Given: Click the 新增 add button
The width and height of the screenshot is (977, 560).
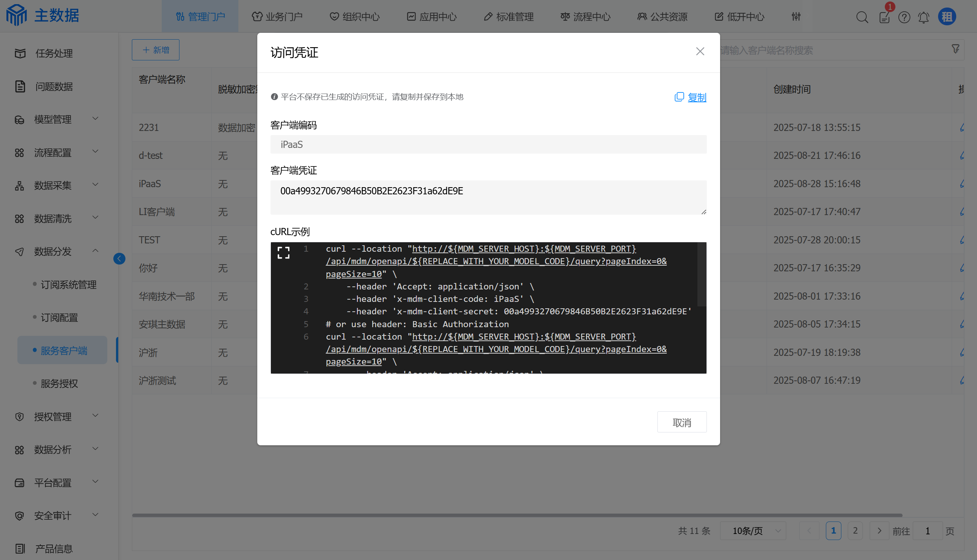Looking at the screenshot, I should point(156,50).
